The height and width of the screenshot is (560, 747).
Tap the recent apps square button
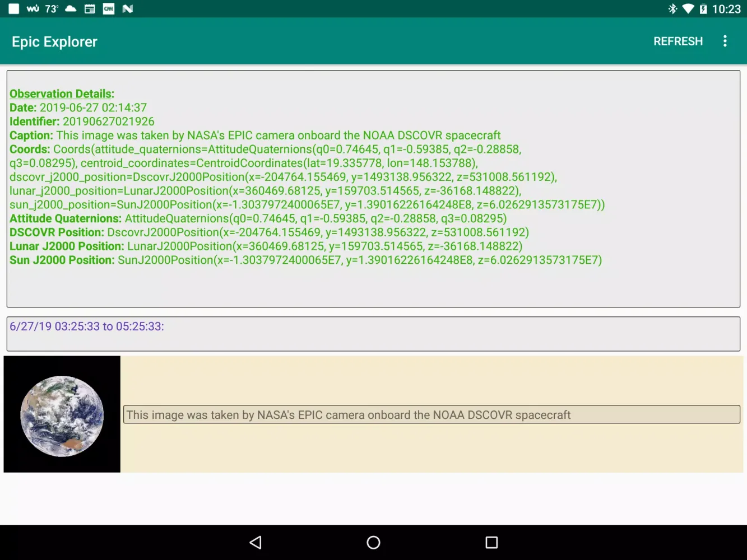click(x=491, y=542)
